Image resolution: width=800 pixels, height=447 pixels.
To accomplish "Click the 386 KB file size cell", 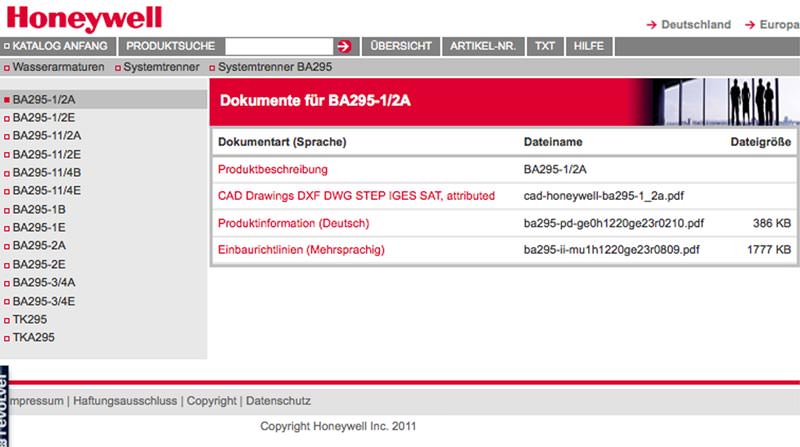I will [772, 224].
